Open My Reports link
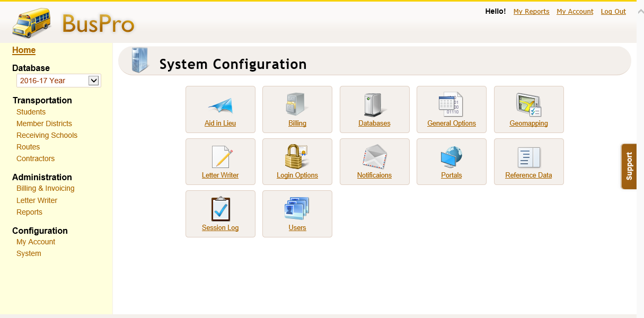644x318 pixels. tap(531, 11)
